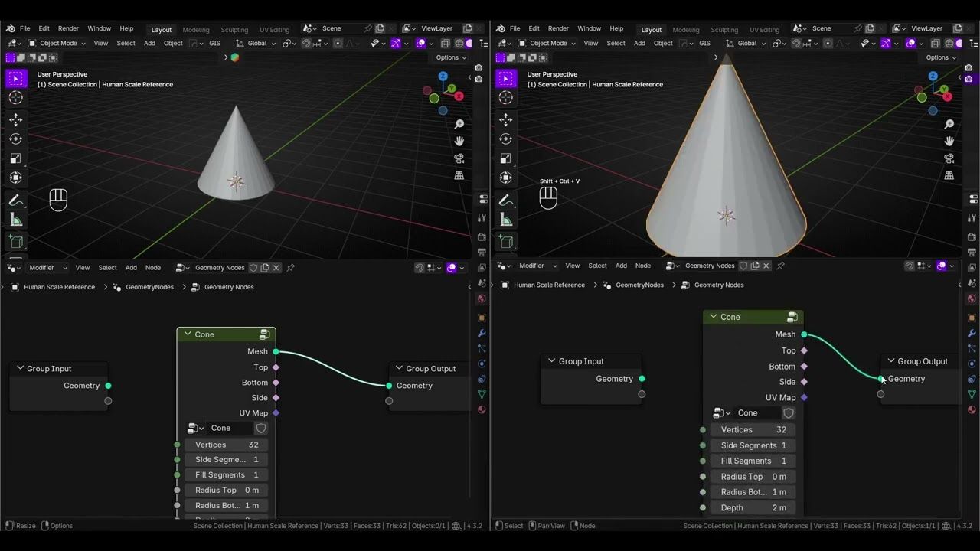
Task: Click the GeometryNodes breadcrumb link
Action: (x=150, y=287)
